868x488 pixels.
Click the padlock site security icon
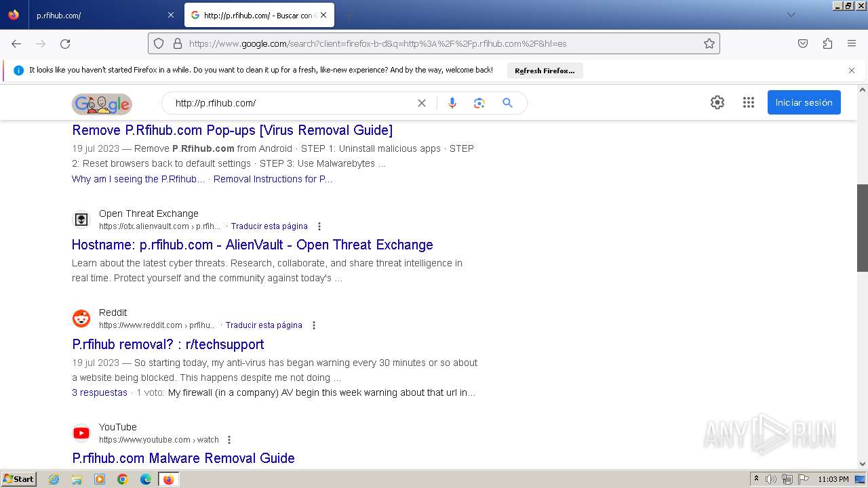coord(178,43)
